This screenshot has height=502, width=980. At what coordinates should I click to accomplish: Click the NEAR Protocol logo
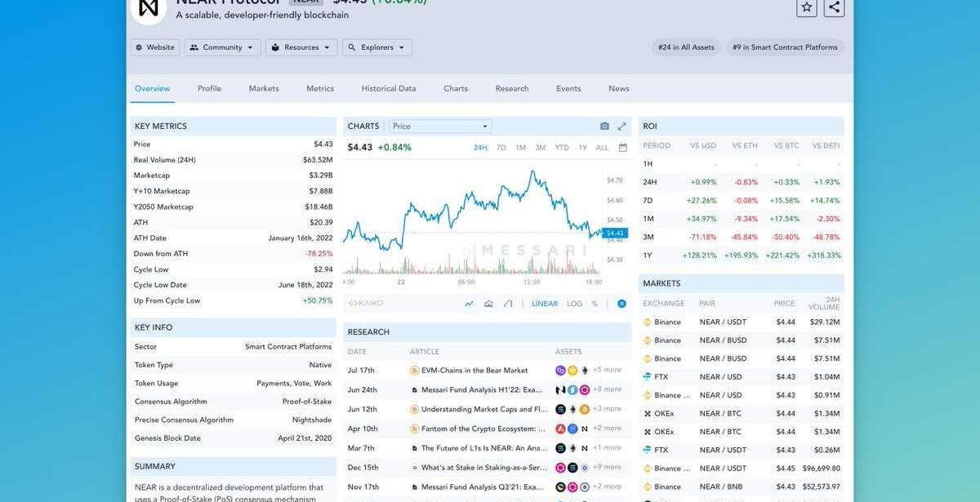pyautogui.click(x=149, y=9)
